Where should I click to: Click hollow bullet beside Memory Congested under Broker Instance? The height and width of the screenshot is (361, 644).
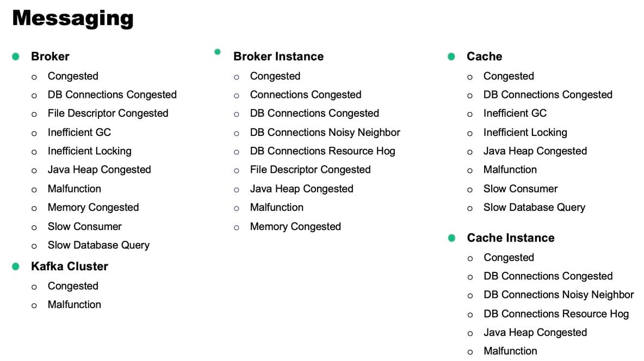click(x=237, y=227)
